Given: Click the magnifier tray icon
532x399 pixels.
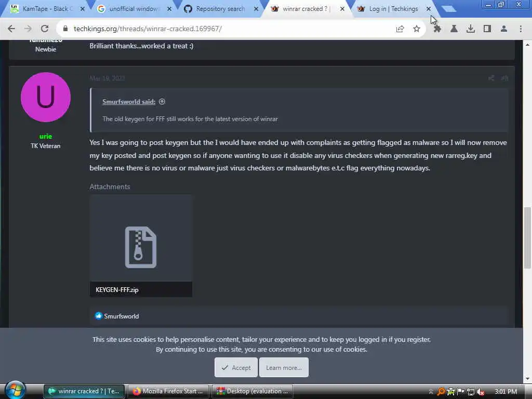Looking at the screenshot, I should coord(441,392).
